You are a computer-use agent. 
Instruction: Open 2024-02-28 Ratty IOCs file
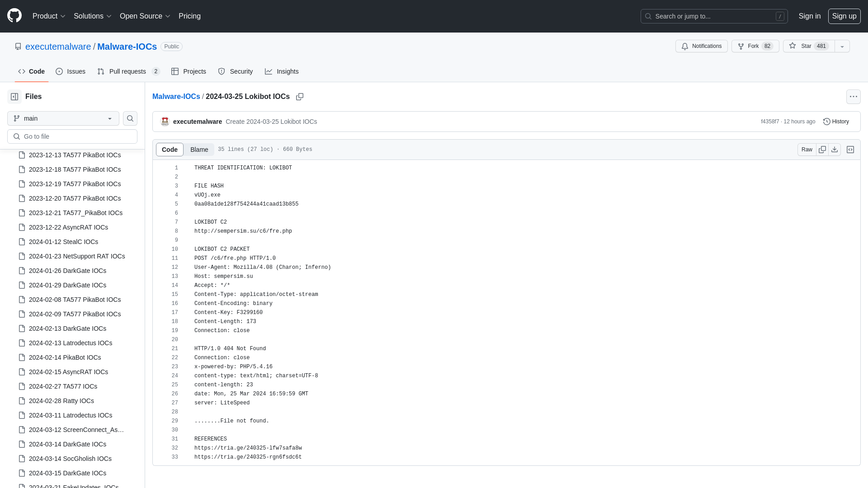point(61,401)
